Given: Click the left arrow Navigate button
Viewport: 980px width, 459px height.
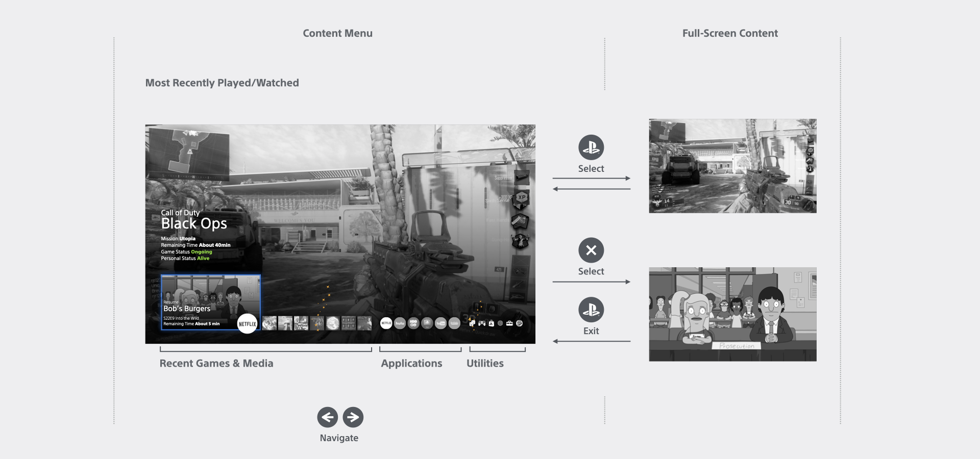Looking at the screenshot, I should (x=328, y=417).
